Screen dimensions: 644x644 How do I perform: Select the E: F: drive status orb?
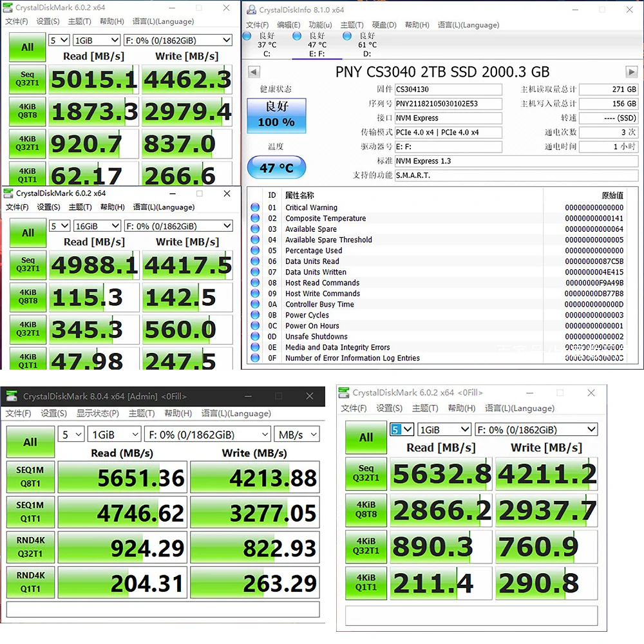click(297, 35)
